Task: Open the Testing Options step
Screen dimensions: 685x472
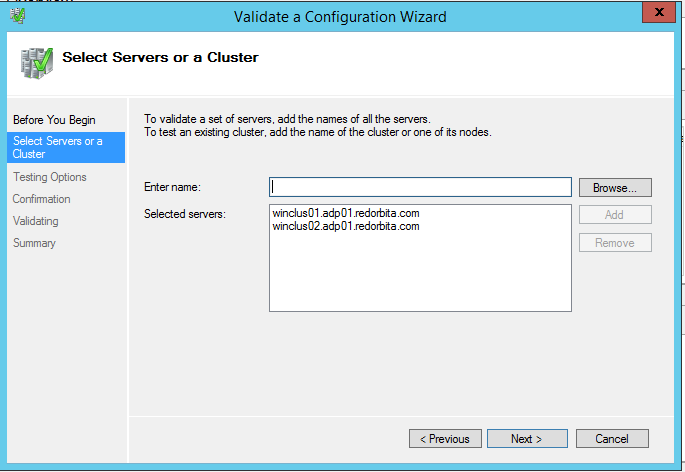Action: pyautogui.click(x=50, y=177)
